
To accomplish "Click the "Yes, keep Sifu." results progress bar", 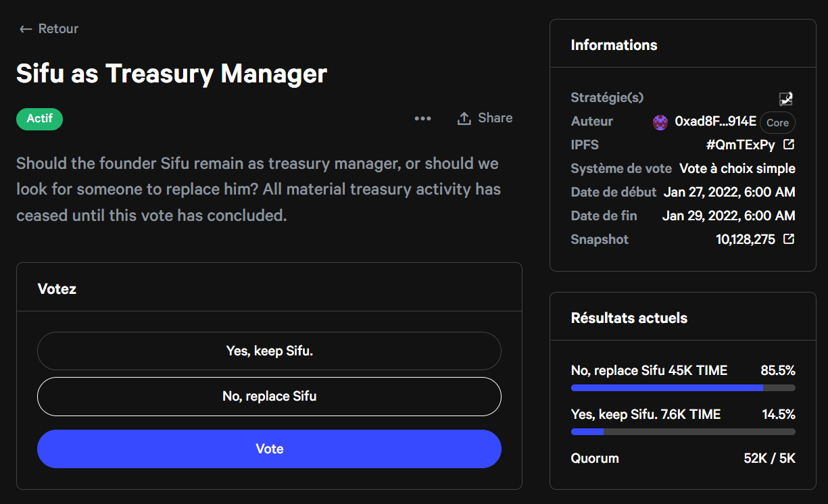I will (683, 432).
